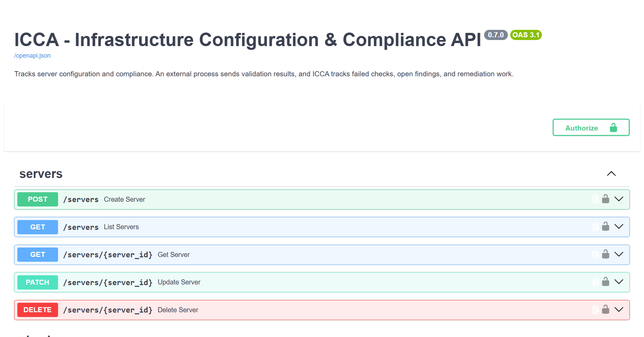This screenshot has height=337, width=644.
Task: Click the /servers path on the List Servers row
Action: [x=81, y=227]
